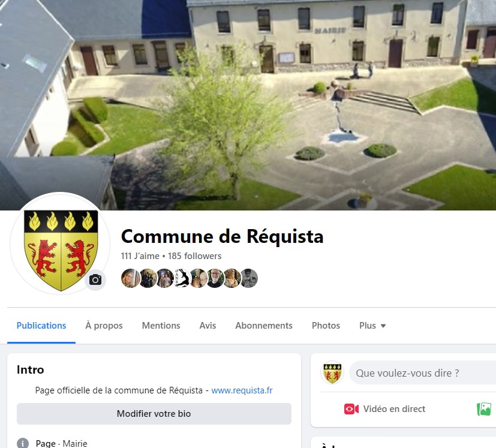Click the small crest avatar in composer
Screen dimensions: 496x448
(x=332, y=372)
